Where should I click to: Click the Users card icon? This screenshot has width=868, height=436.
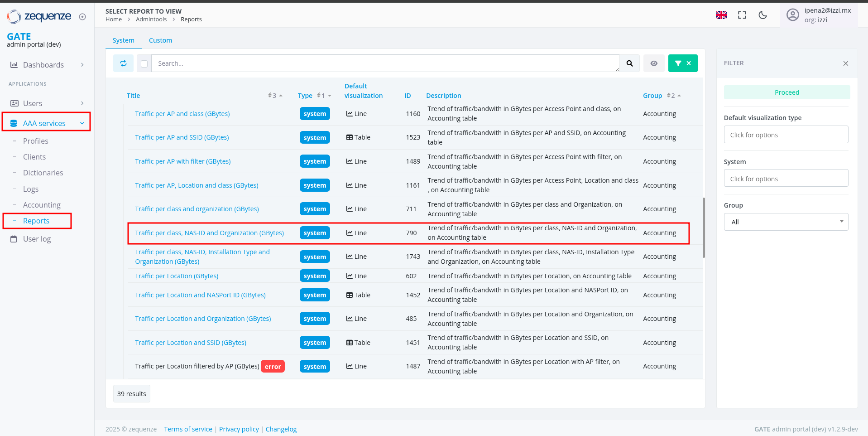(14, 103)
